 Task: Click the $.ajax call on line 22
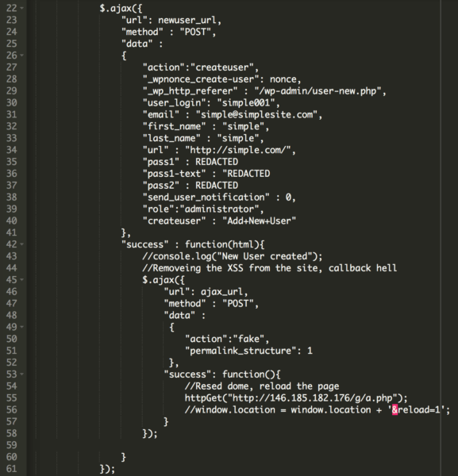121,9
